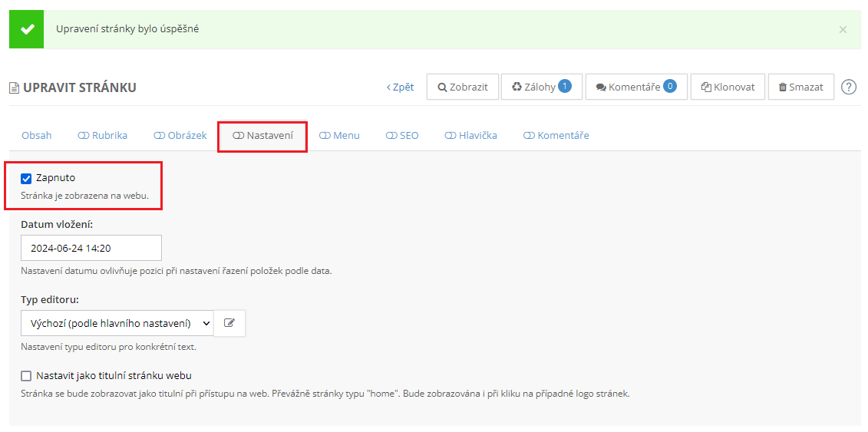Image resolution: width=868 pixels, height=432 pixels.
Task: Click the green checkmark success icon
Action: (27, 29)
